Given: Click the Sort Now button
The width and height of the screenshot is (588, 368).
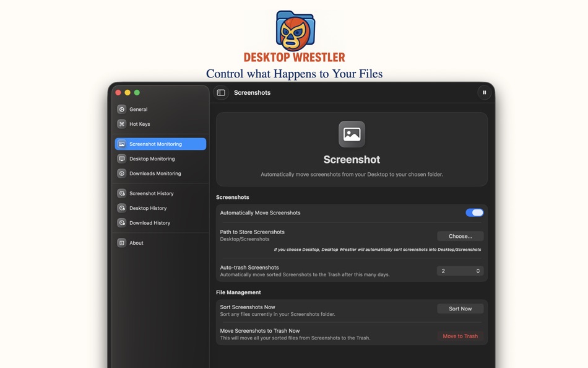Looking at the screenshot, I should (460, 309).
